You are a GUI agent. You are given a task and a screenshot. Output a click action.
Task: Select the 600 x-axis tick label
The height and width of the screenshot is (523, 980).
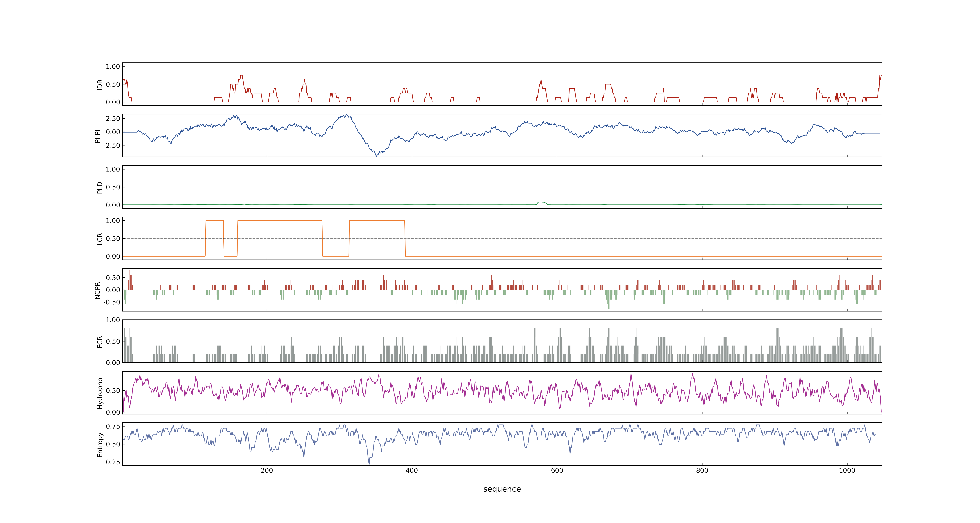tap(557, 470)
